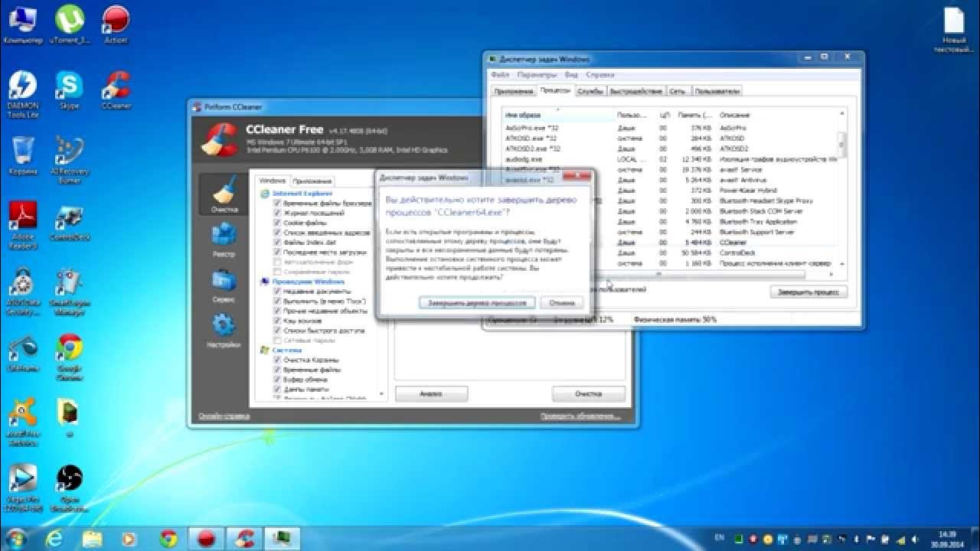The image size is (980, 551).
Task: Select audiodg.exe process row
Action: 670,159
